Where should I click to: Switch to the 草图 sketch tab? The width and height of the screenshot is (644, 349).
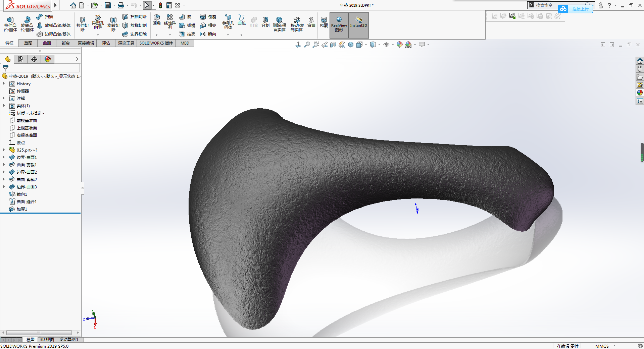tap(28, 43)
